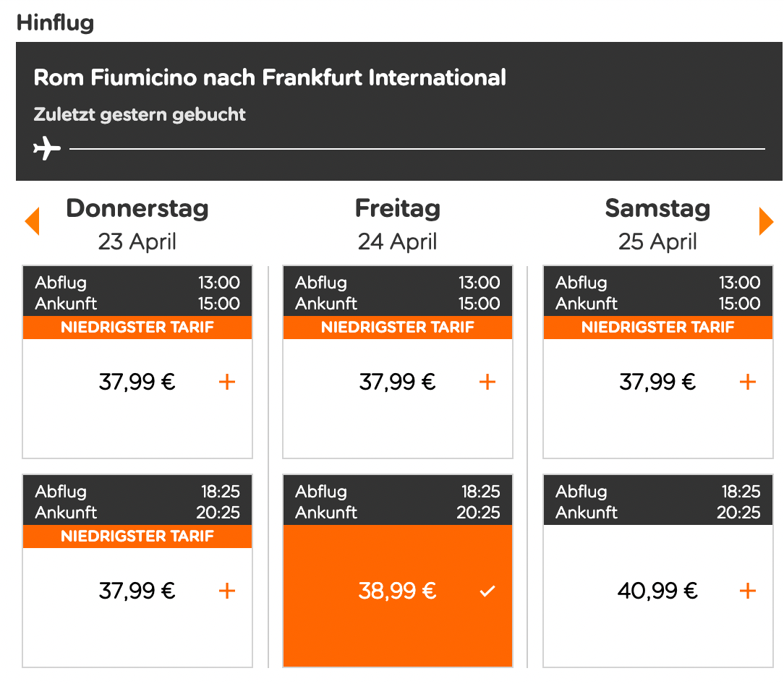Click plus icon for Thursday 18:25 flight

click(x=227, y=591)
